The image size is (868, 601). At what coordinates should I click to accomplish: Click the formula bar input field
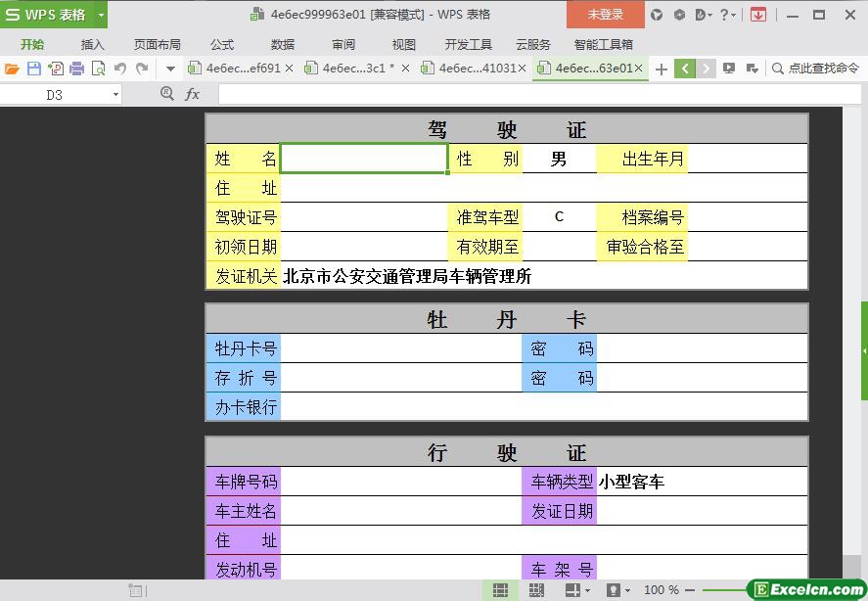(538, 94)
